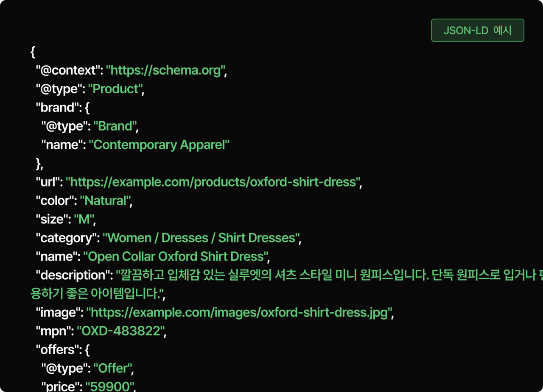
Task: Click the "M" size value
Action: [84, 220]
